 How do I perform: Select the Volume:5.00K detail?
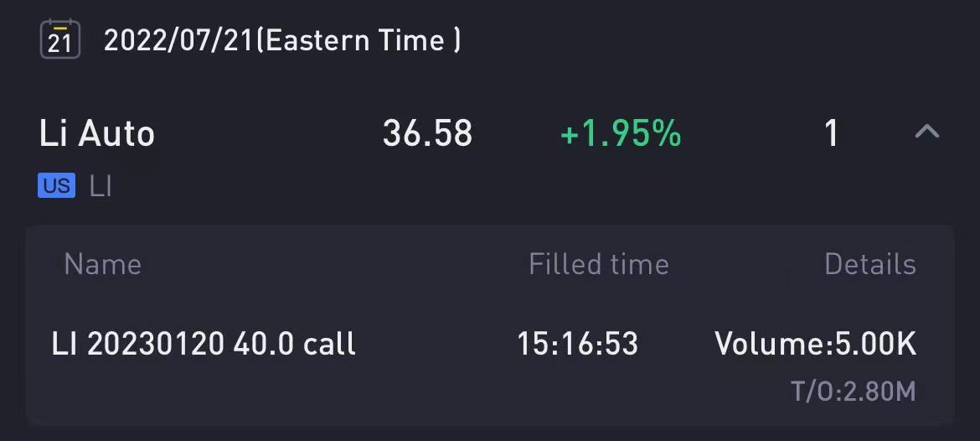click(x=816, y=344)
